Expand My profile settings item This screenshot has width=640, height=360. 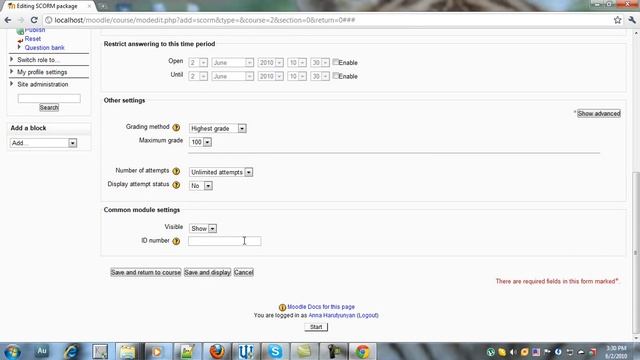point(11,72)
